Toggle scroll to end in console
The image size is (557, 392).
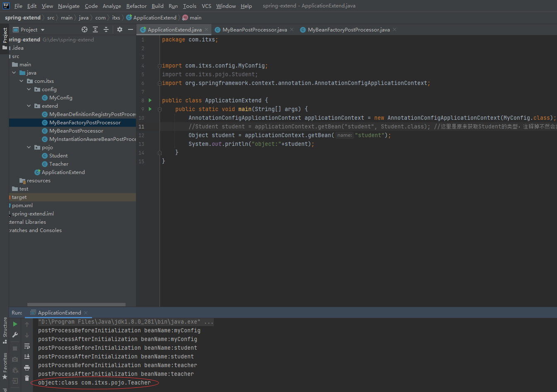click(x=27, y=357)
